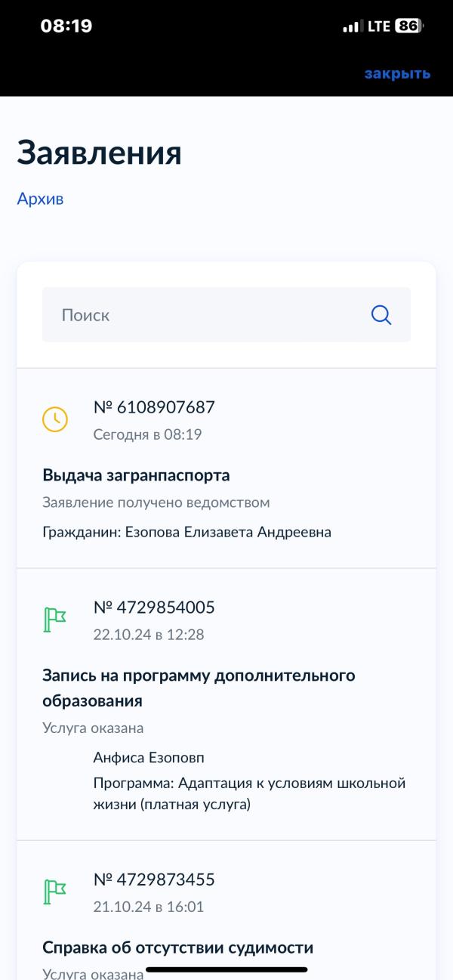The width and height of the screenshot is (453, 980).
Task: Tap the search magnifier icon
Action: 381,315
